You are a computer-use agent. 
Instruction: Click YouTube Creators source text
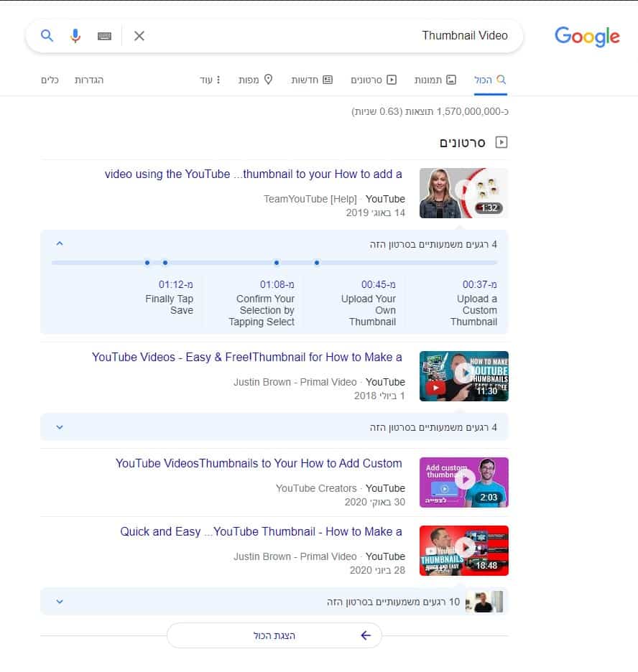[316, 488]
